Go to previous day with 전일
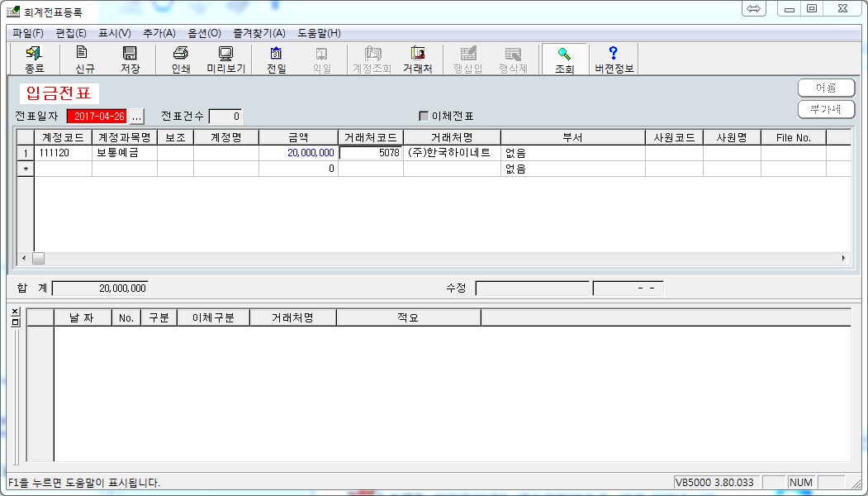Screen dimensions: 868x496 point(276,60)
